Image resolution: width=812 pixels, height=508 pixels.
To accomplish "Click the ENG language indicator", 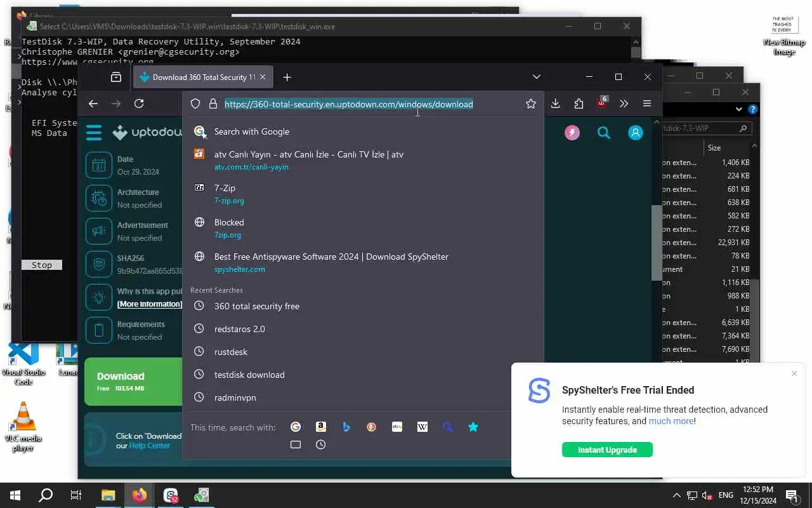I will (x=726, y=495).
